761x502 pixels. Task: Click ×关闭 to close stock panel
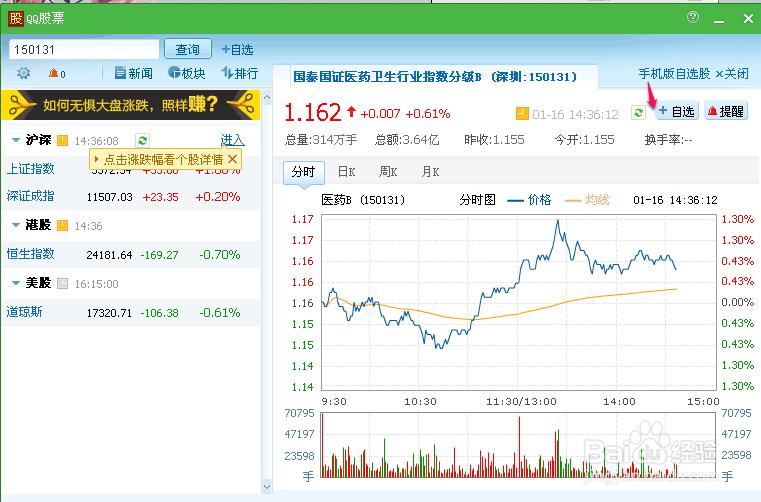tap(732, 74)
